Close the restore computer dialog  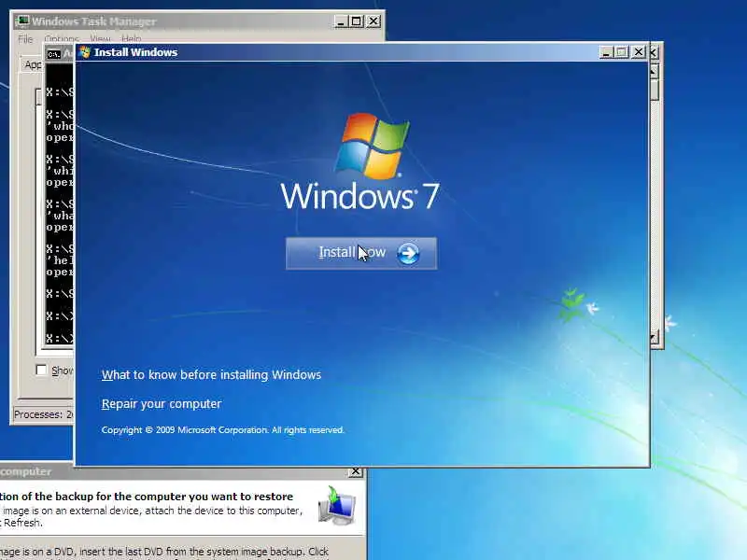tap(356, 471)
